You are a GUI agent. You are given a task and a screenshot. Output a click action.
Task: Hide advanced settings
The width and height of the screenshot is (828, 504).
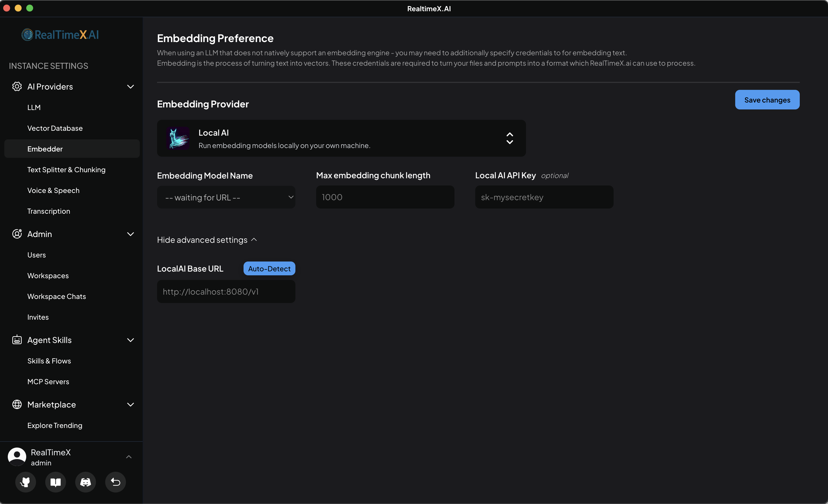click(207, 240)
